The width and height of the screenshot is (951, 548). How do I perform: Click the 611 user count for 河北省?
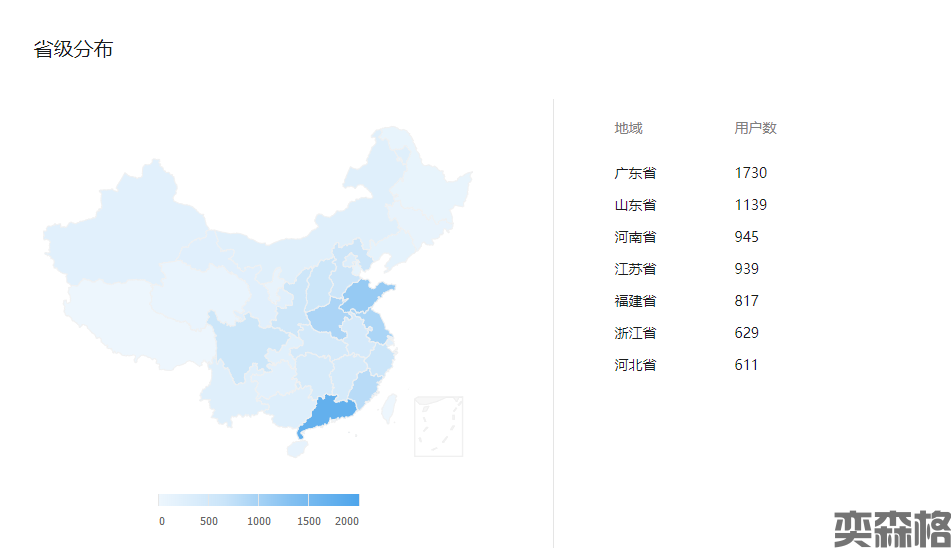(x=746, y=365)
